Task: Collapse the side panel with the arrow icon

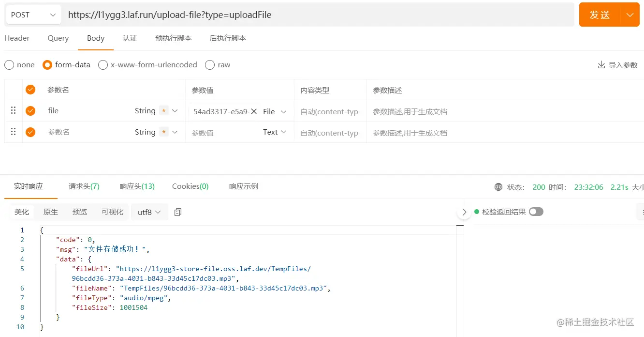Action: point(464,212)
